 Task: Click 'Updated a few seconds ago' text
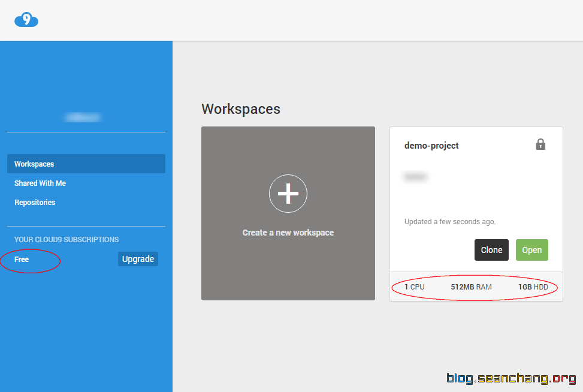coord(450,222)
